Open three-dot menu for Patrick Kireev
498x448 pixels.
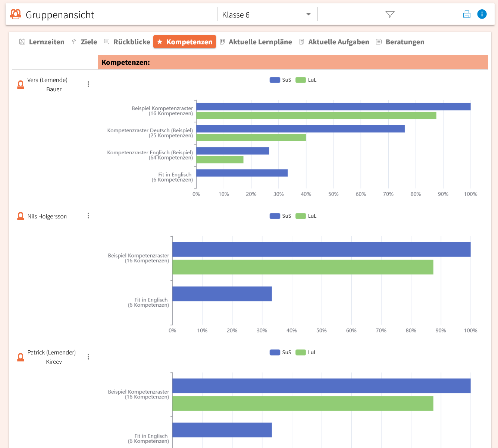[x=88, y=357]
